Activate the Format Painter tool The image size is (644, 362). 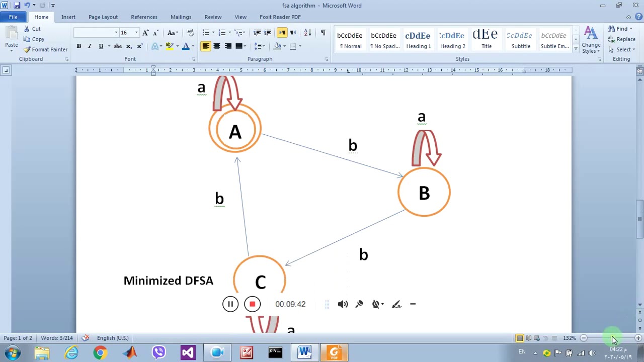[x=45, y=49]
